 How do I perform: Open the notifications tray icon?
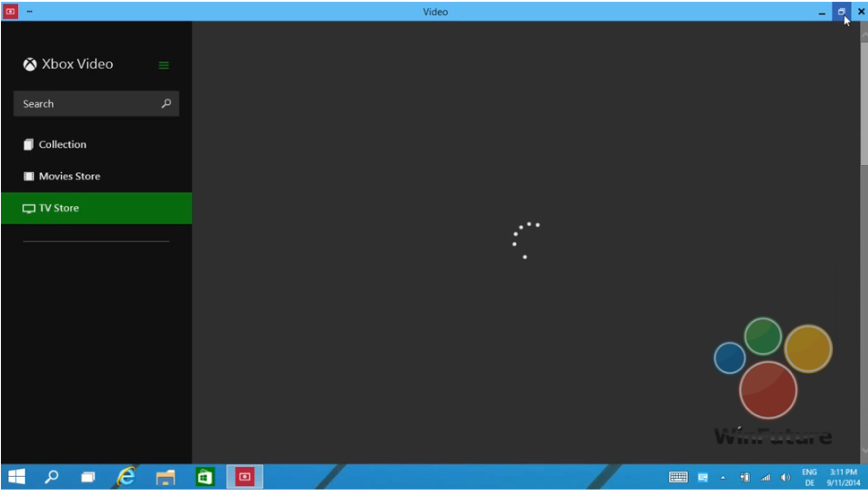pyautogui.click(x=702, y=477)
